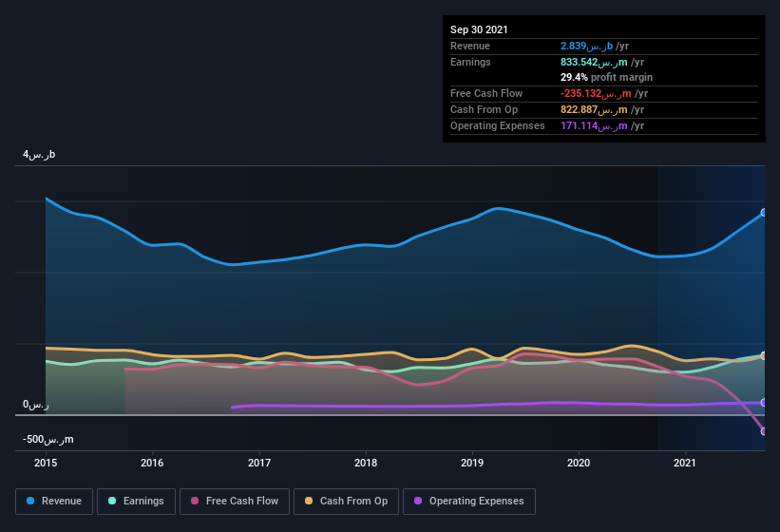The image size is (780, 532).
Task: Click the 2015 x-axis label
Action: tap(46, 463)
